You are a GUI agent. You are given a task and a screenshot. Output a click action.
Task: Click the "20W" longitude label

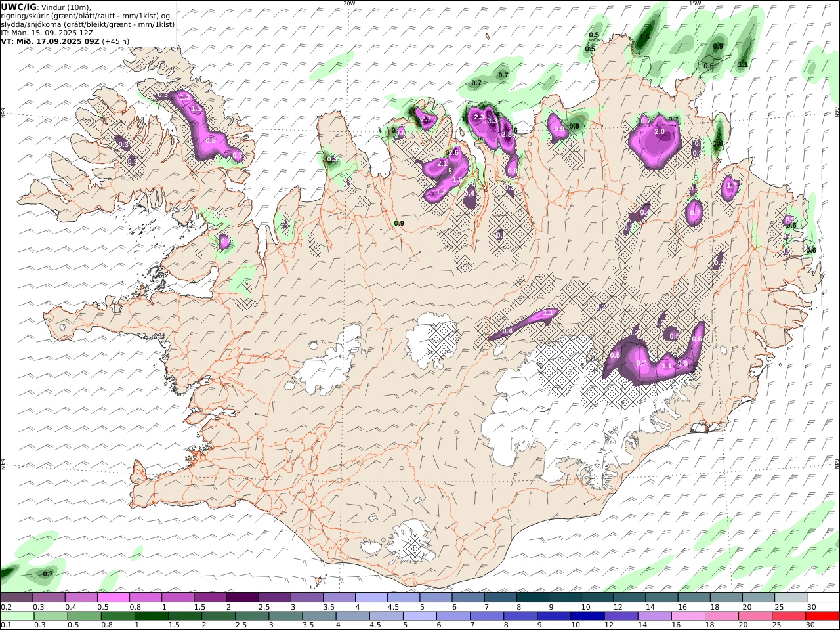349,3
